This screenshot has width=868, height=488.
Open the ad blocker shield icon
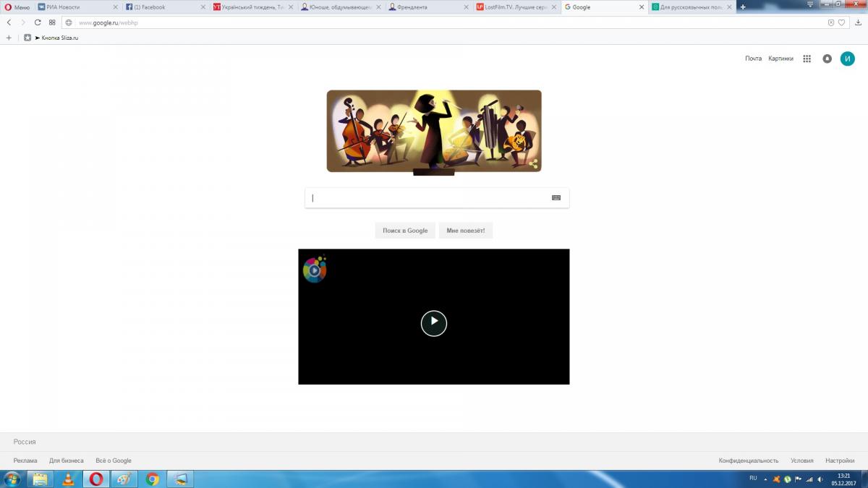click(831, 22)
